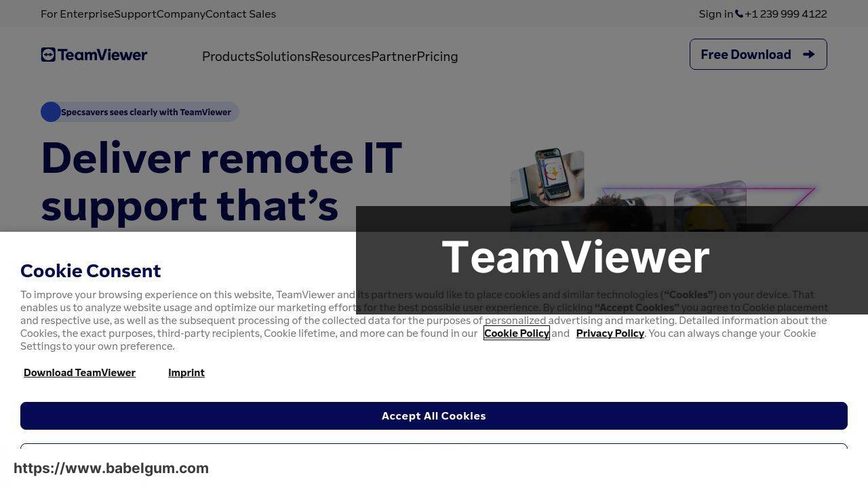Click the smartphone image in hero collage
The height and width of the screenshot is (488, 868).
point(553,174)
